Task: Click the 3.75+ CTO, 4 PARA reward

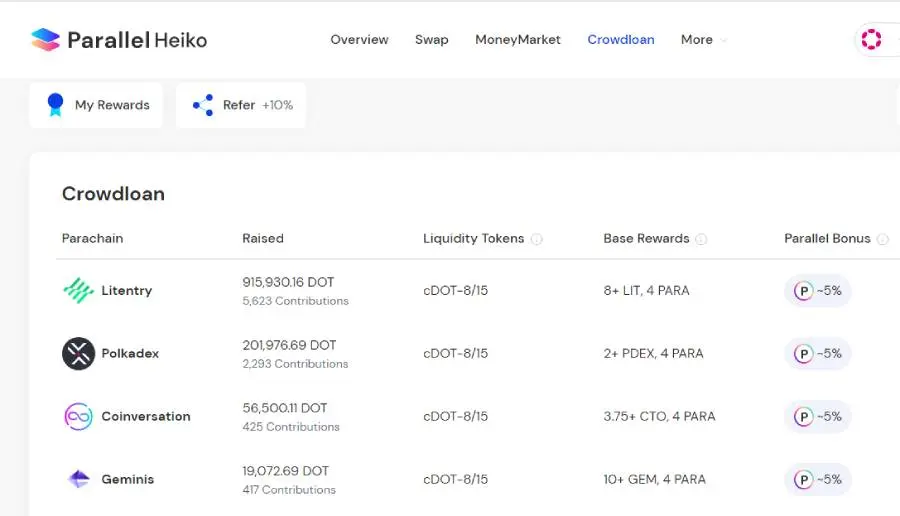Action: pos(660,416)
